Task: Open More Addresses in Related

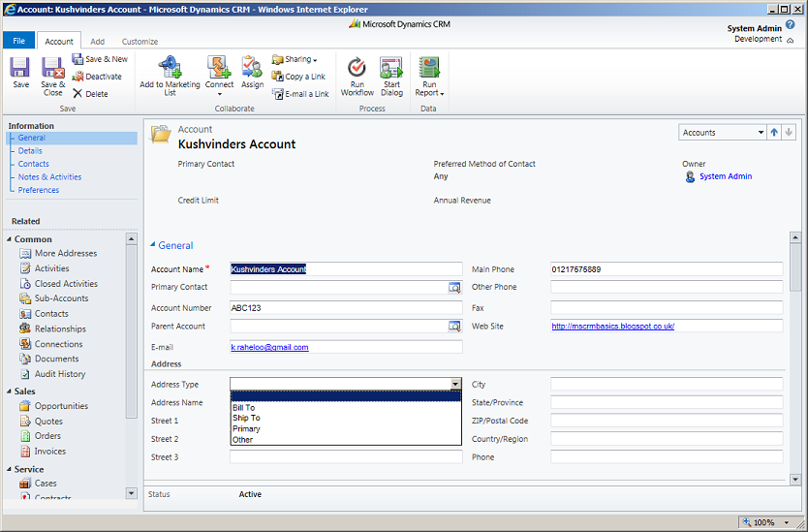Action: [58, 253]
